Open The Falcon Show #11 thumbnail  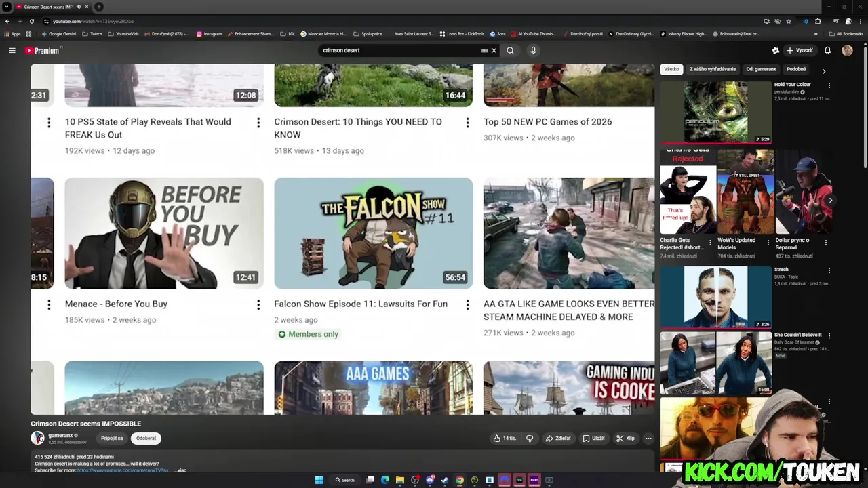[x=374, y=233]
